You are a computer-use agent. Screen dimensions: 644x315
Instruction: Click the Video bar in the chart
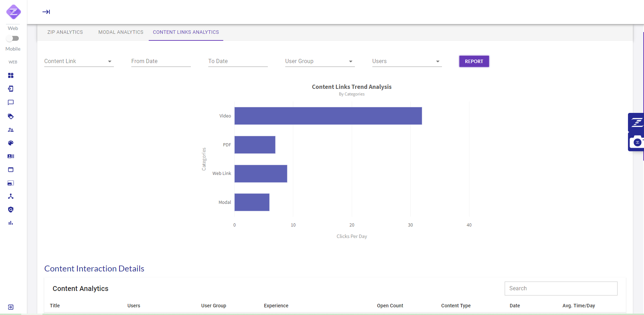[x=328, y=116]
